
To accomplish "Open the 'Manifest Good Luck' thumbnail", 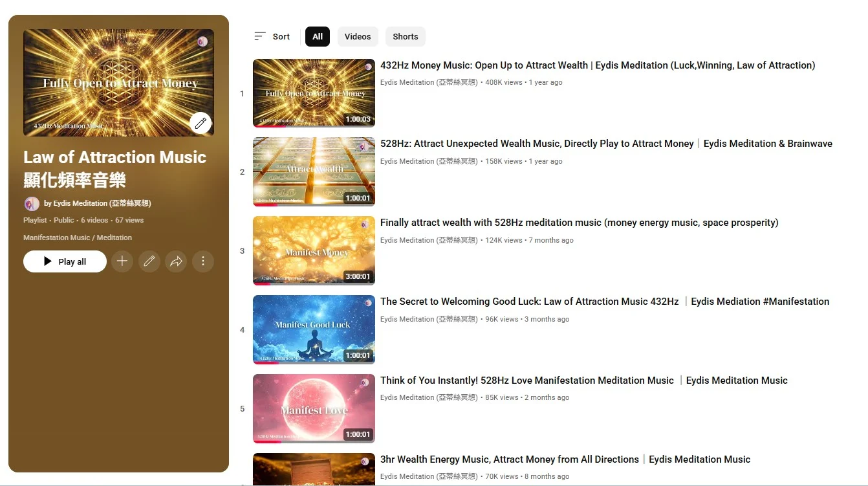I will pos(314,329).
